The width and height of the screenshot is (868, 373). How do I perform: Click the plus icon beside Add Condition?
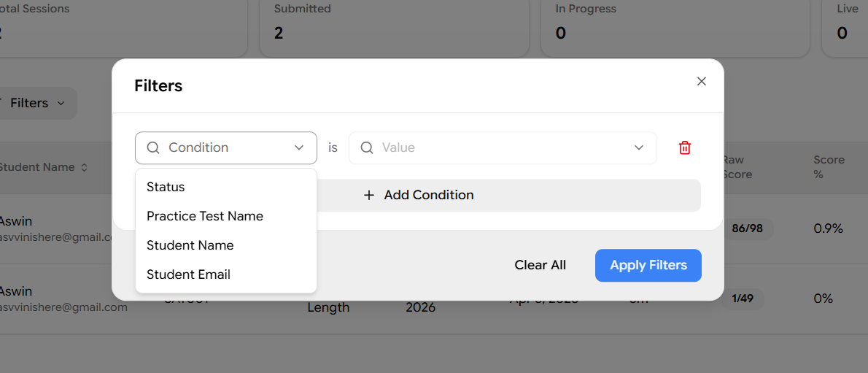pyautogui.click(x=369, y=195)
